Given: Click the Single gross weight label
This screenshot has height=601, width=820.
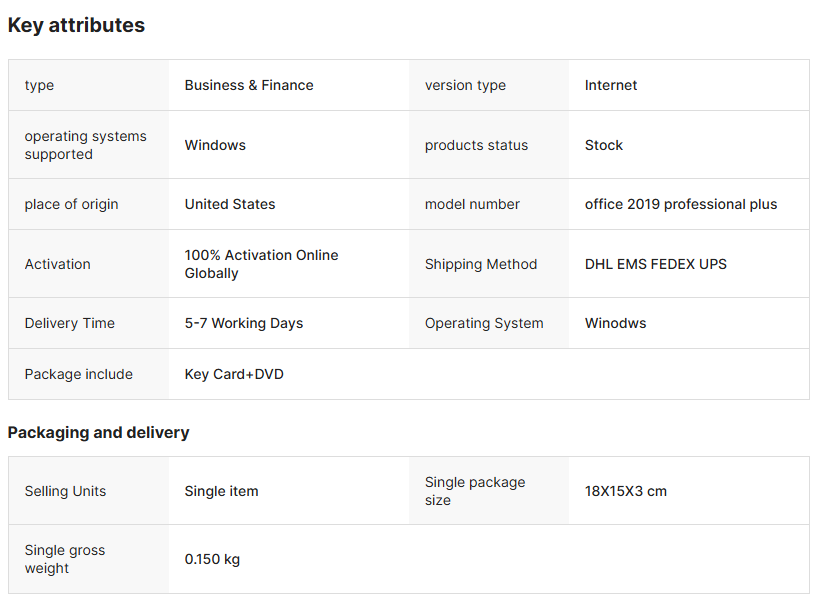Looking at the screenshot, I should point(64,559).
